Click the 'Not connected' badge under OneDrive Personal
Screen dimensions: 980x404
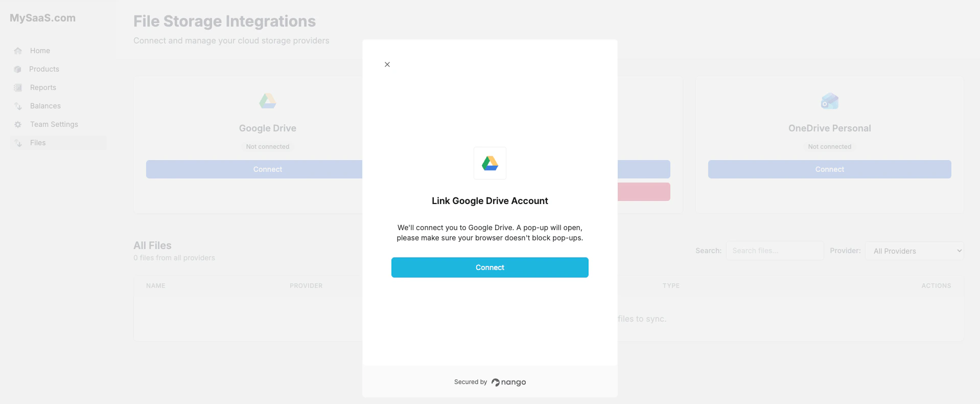[x=830, y=147]
